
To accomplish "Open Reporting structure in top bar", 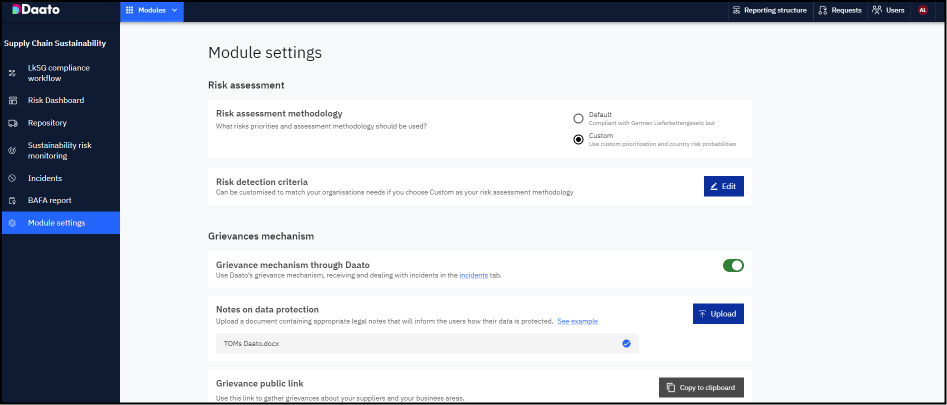I will click(x=769, y=10).
